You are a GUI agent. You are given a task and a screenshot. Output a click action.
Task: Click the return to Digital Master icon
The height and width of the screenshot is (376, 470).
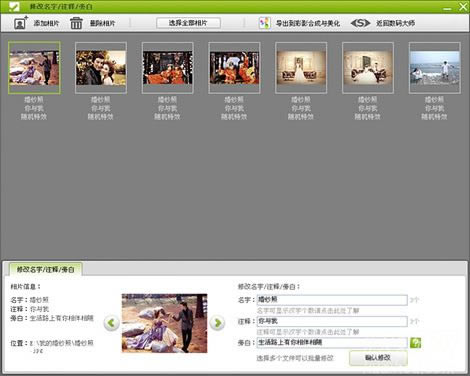(360, 23)
